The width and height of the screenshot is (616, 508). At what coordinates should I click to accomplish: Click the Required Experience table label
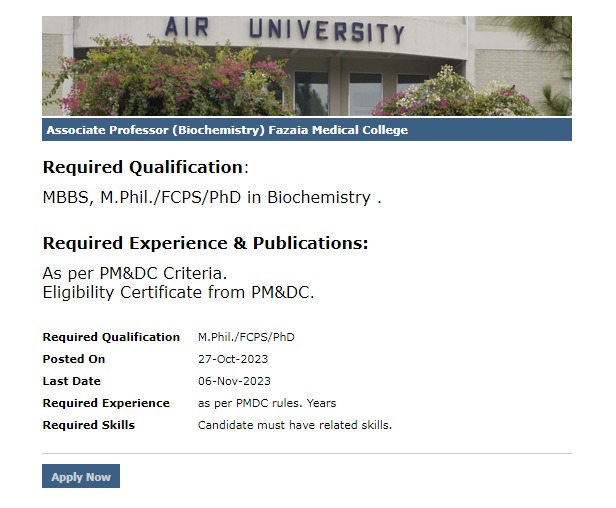106,403
